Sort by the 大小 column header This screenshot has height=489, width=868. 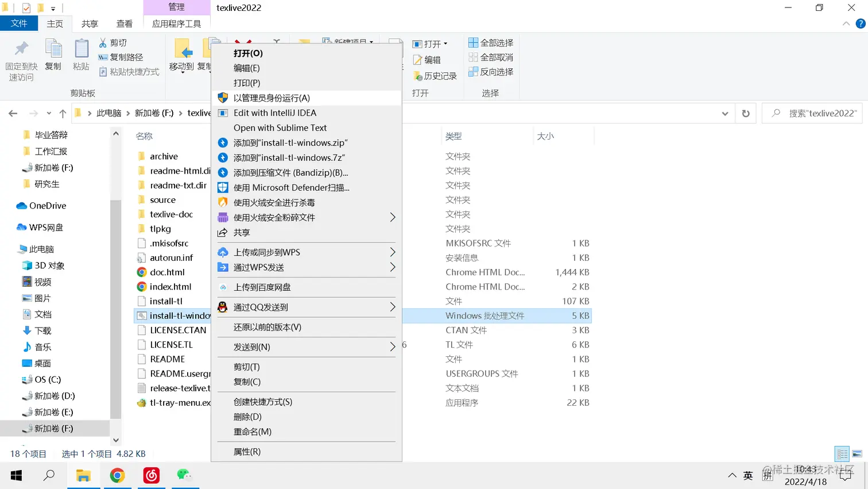(545, 136)
